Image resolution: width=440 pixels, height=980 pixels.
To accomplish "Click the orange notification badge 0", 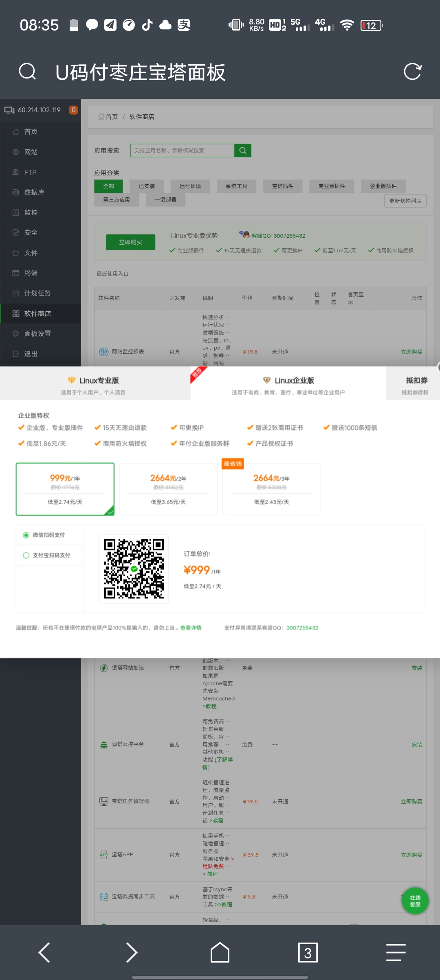I will (73, 110).
